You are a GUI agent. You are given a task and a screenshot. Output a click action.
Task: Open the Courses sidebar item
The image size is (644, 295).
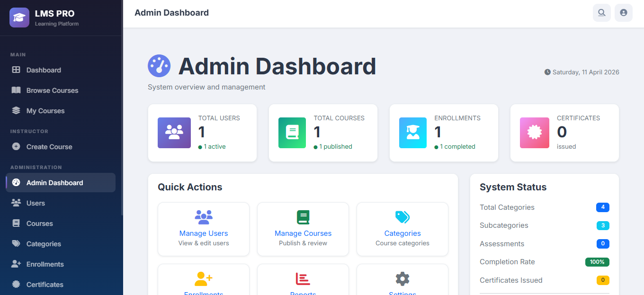61,223
